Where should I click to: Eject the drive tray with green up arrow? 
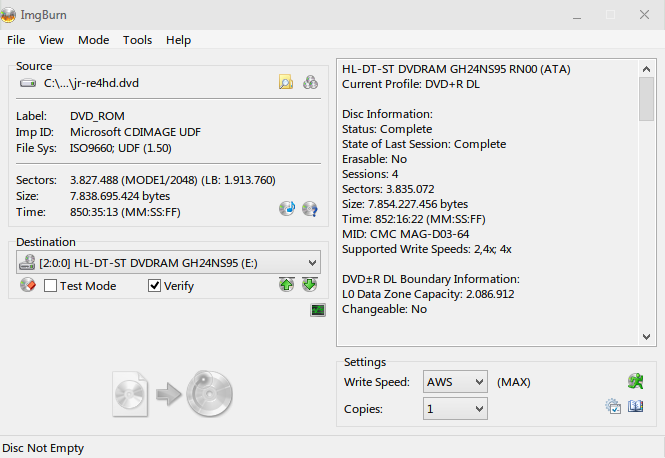point(287,285)
